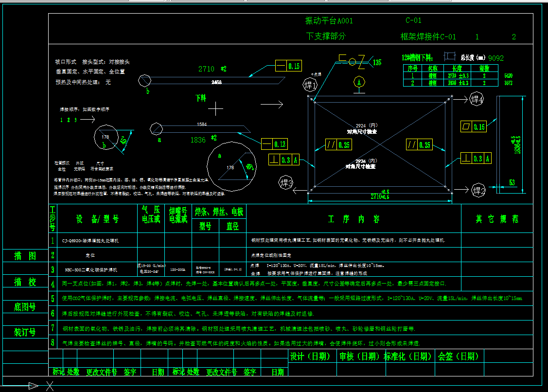Click the 振动平台A001 title text

tap(329, 21)
